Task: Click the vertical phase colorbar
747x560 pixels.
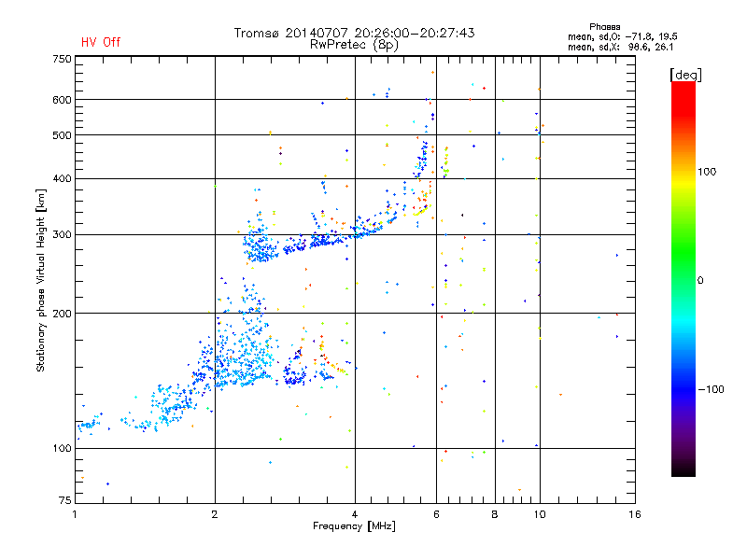Action: (684, 279)
